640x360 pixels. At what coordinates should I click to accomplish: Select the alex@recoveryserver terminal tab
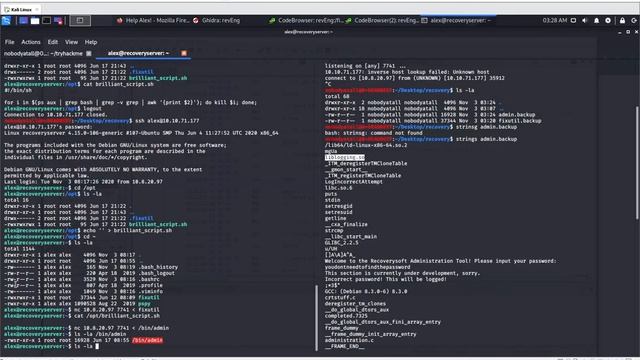tap(138, 53)
